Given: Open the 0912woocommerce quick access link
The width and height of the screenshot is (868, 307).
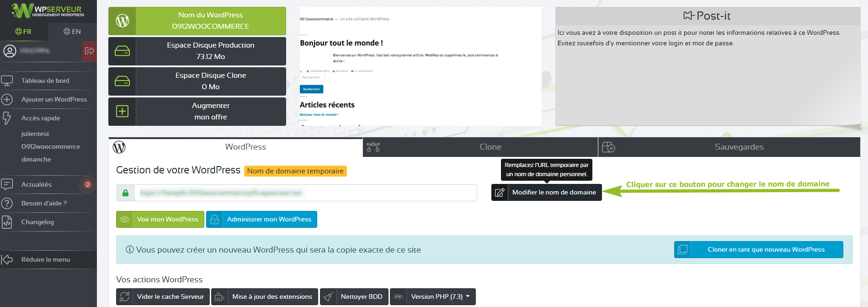Looking at the screenshot, I should (50, 146).
